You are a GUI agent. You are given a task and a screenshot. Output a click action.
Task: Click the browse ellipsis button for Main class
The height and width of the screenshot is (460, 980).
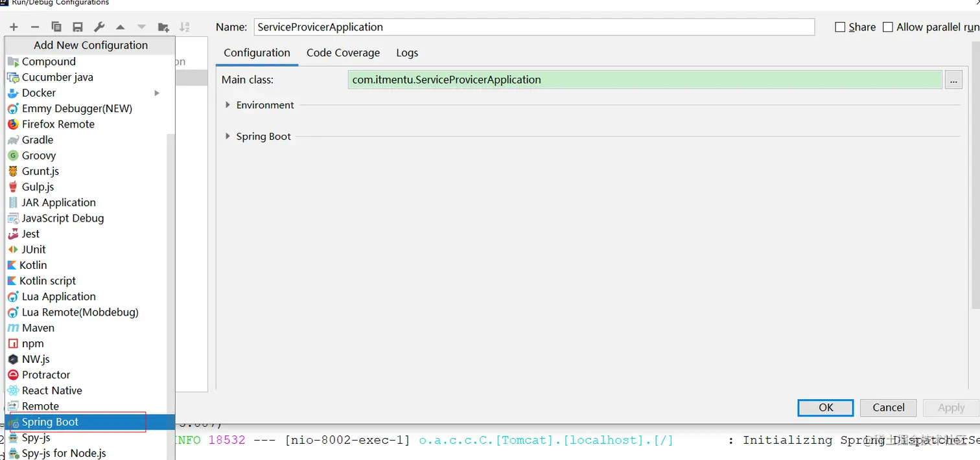[x=953, y=80]
